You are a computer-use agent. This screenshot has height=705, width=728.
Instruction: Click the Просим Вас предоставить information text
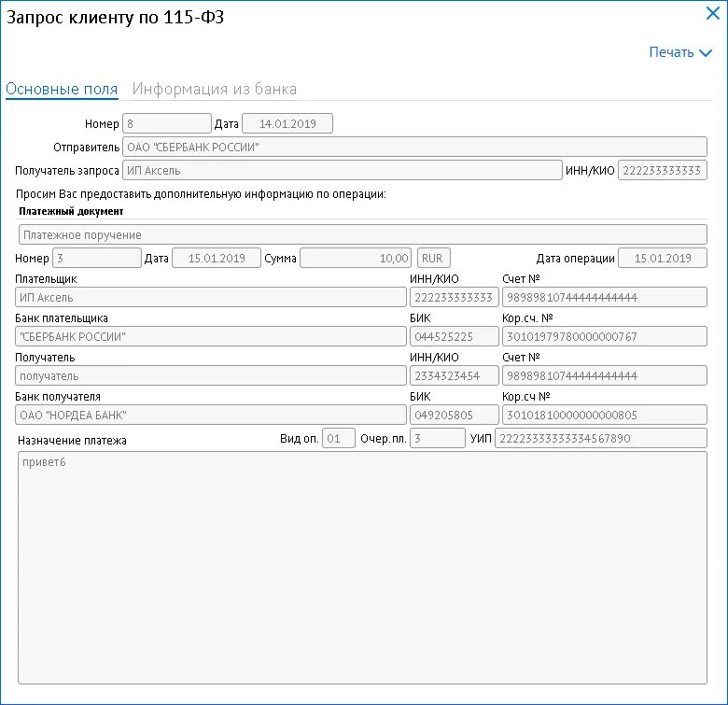coord(201,193)
